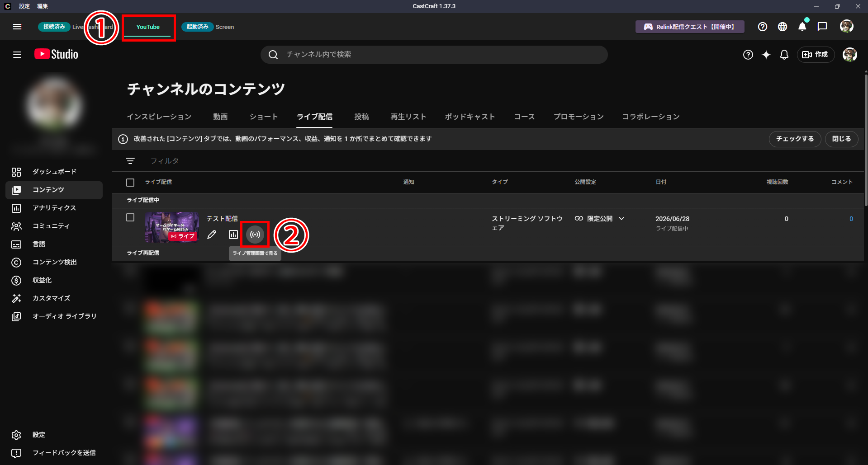Check the テスト配信 row checkbox

tap(130, 217)
